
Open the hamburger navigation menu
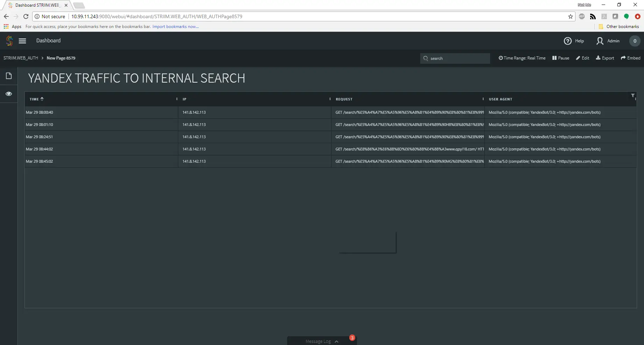pyautogui.click(x=22, y=41)
